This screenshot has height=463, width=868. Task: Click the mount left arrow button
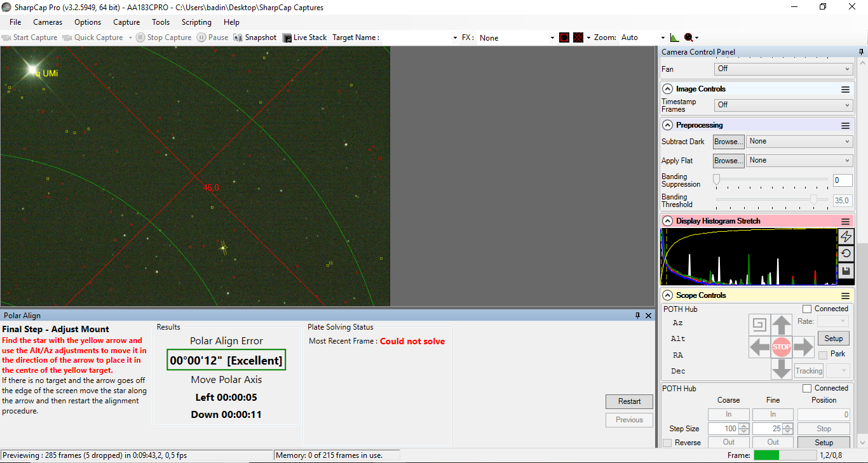[759, 347]
